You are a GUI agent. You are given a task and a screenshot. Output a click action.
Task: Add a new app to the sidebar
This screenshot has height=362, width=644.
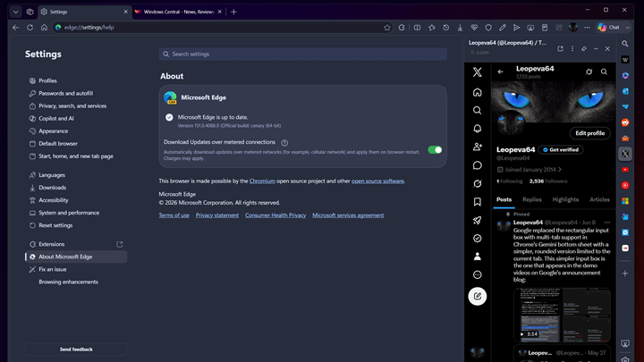pyautogui.click(x=625, y=274)
